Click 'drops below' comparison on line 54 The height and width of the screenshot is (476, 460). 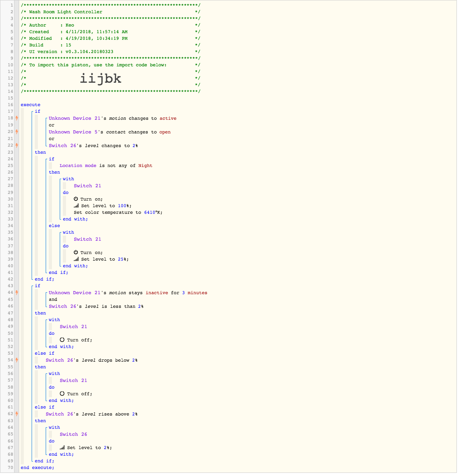pyautogui.click(x=114, y=360)
